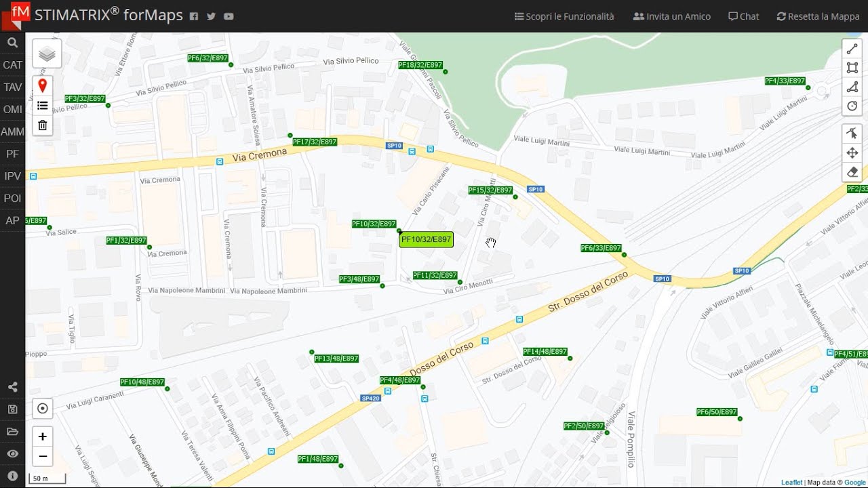Click the PF3/48/E897 marker label
Image resolution: width=868 pixels, height=488 pixels.
[359, 279]
